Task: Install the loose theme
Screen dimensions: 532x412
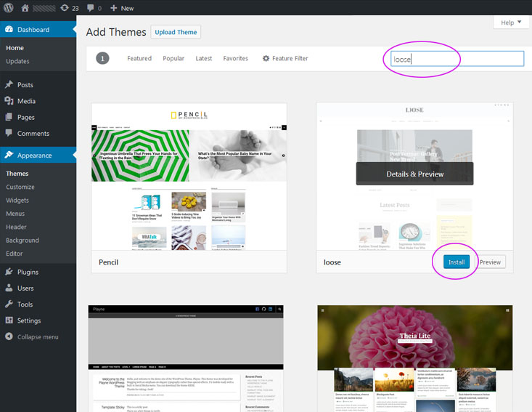Action: (x=457, y=262)
